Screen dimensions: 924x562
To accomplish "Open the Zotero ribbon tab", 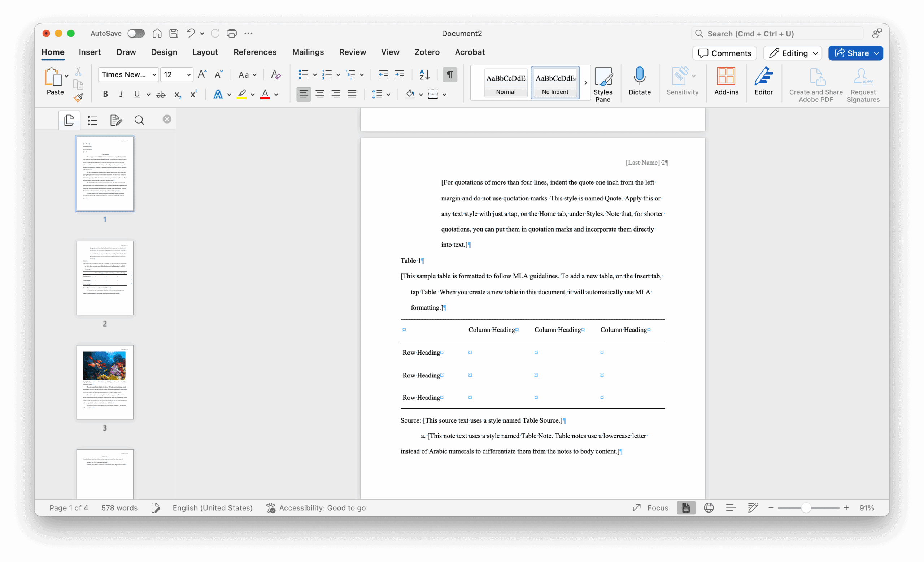I will pyautogui.click(x=426, y=52).
